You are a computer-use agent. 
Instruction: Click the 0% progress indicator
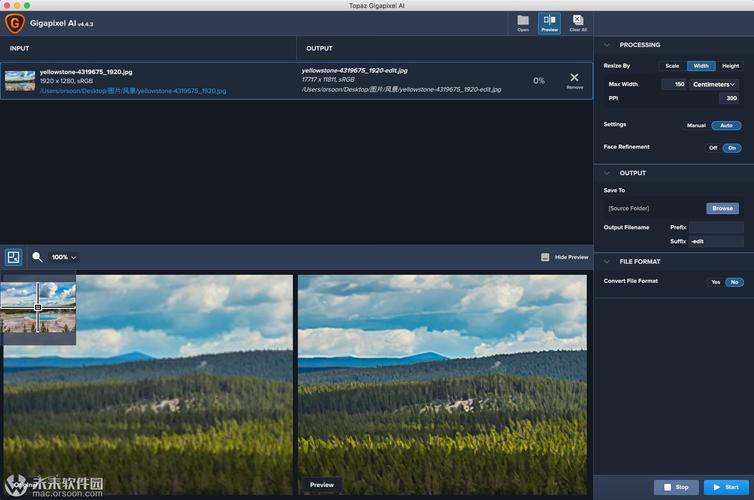coord(539,81)
